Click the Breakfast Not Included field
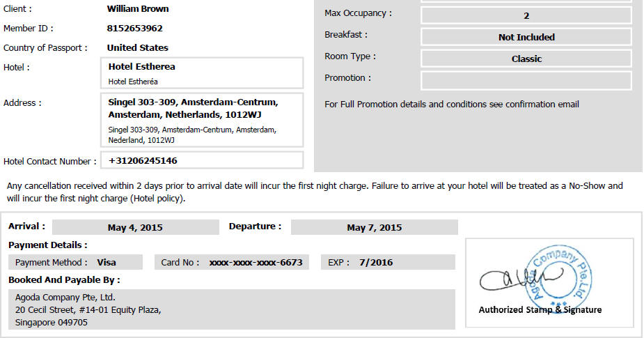The width and height of the screenshot is (644, 338). tap(526, 37)
